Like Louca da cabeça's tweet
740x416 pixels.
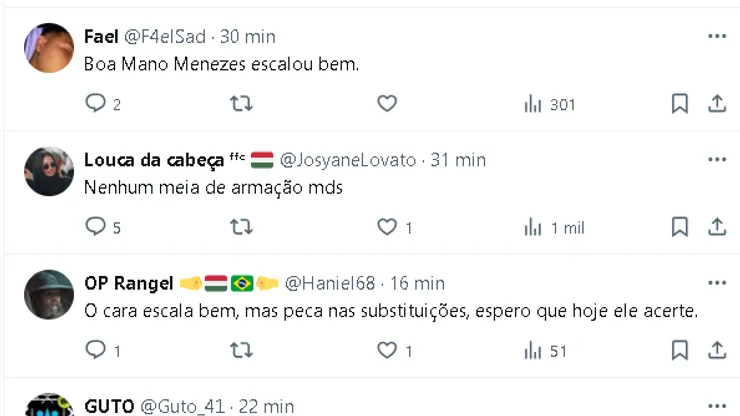(x=387, y=227)
